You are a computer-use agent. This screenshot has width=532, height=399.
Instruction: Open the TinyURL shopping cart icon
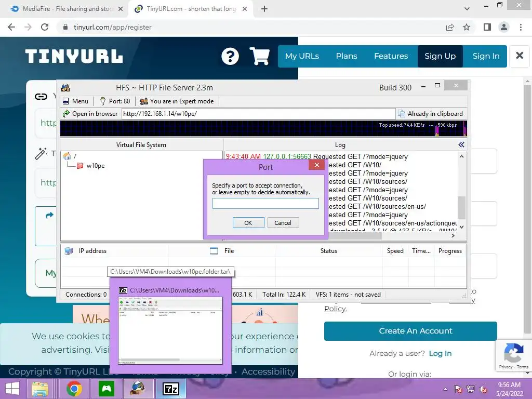[x=260, y=56]
